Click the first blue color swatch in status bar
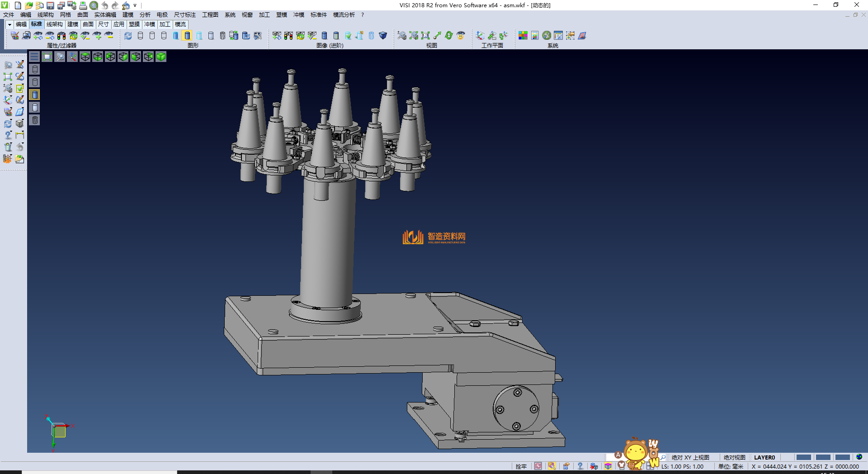868x474 pixels. pos(803,457)
